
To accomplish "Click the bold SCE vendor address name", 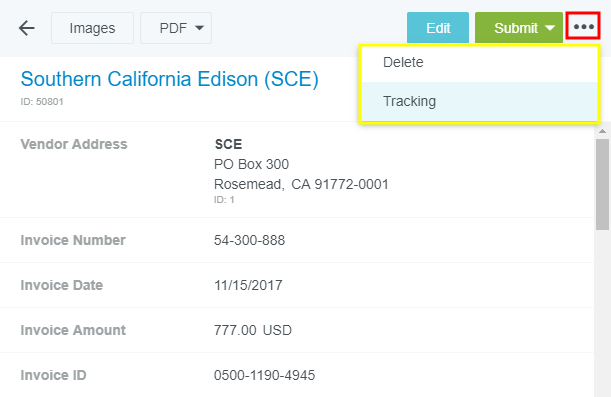I will [228, 145].
